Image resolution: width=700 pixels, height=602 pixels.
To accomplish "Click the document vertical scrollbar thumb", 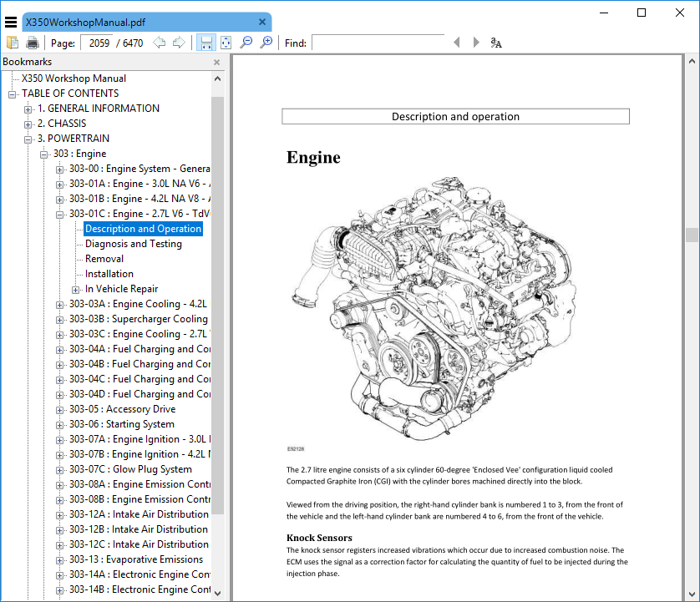I will (x=692, y=235).
